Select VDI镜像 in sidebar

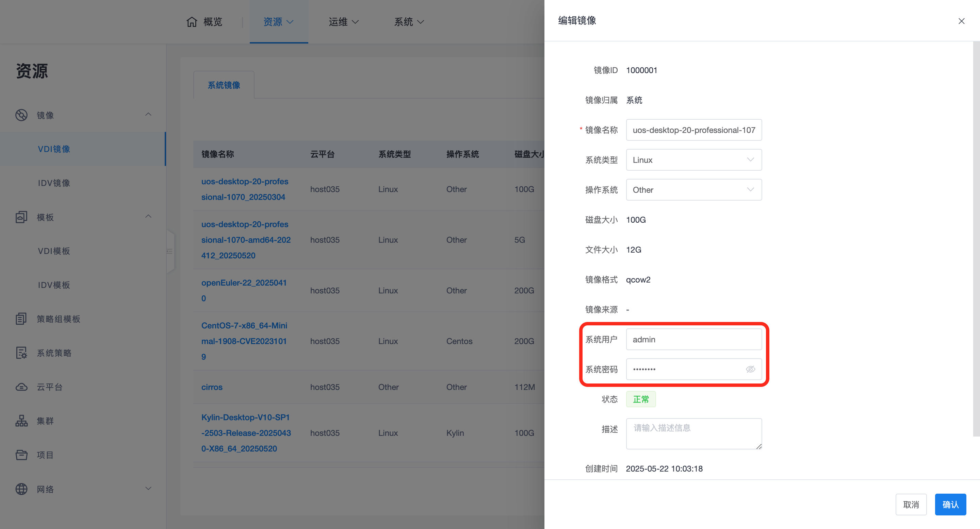click(83, 149)
